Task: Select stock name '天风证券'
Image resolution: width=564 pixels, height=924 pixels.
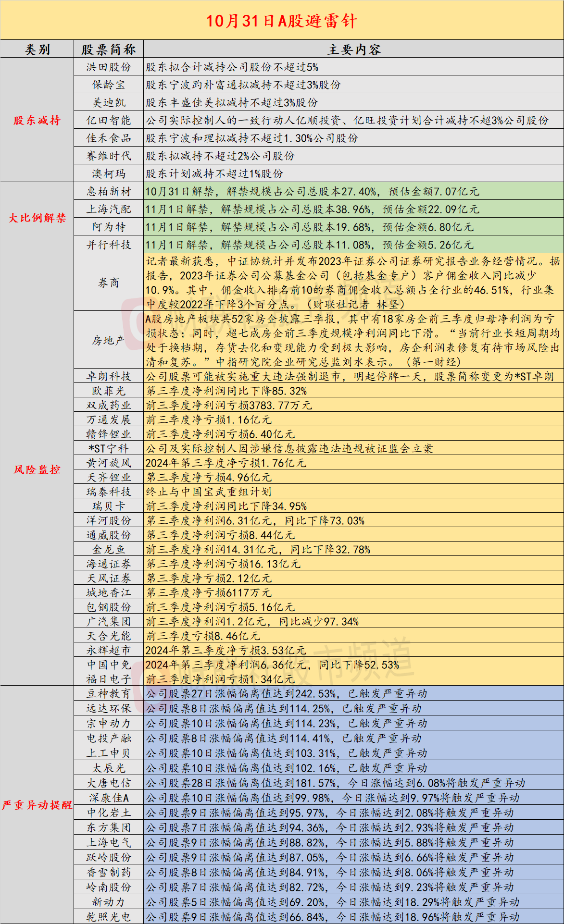Action: 109,579
